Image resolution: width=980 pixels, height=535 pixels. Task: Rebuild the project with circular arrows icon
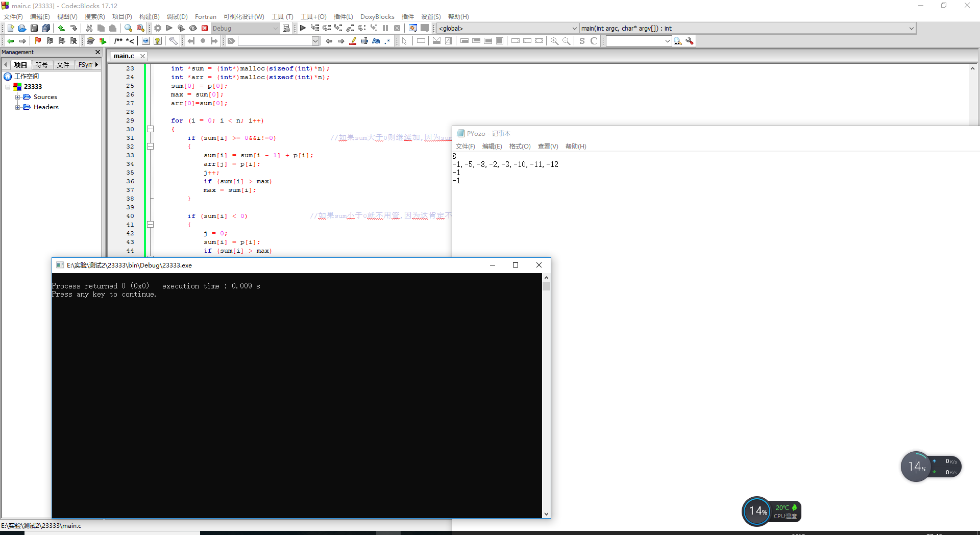(193, 28)
